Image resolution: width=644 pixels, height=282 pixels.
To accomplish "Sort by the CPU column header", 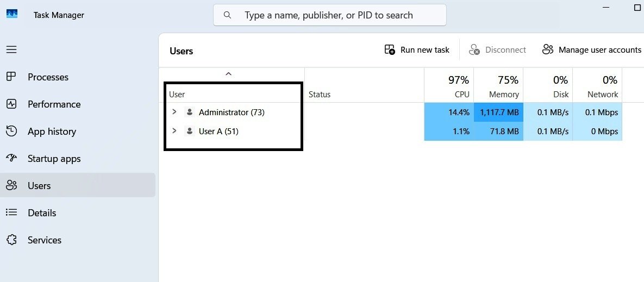I will tap(449, 85).
